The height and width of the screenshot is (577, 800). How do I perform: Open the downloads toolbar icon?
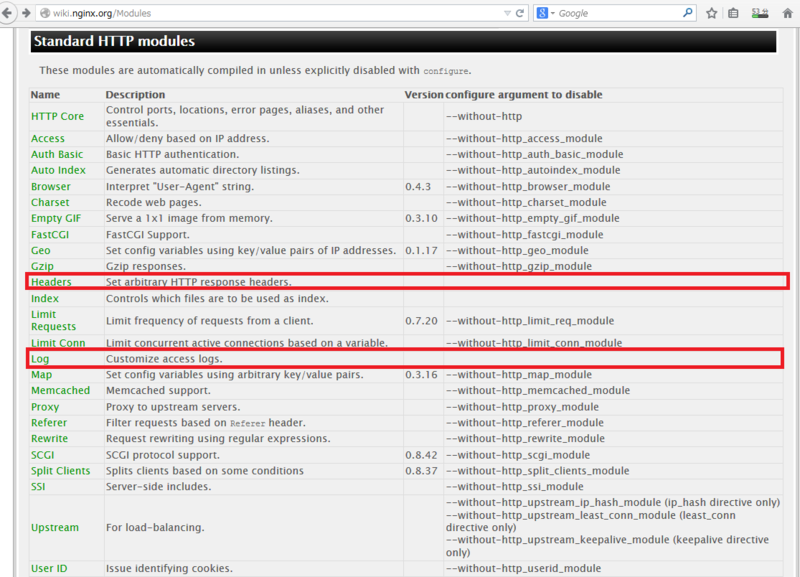[760, 13]
